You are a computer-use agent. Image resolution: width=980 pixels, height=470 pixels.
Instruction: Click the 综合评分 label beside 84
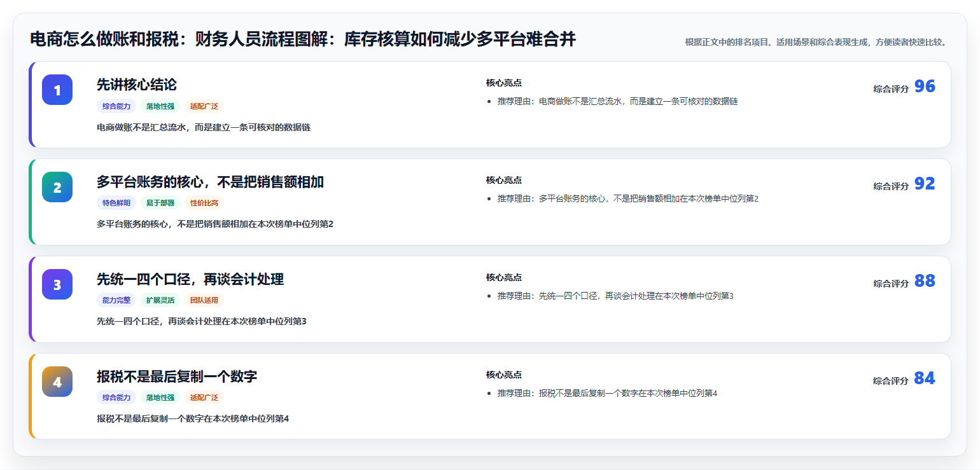891,381
